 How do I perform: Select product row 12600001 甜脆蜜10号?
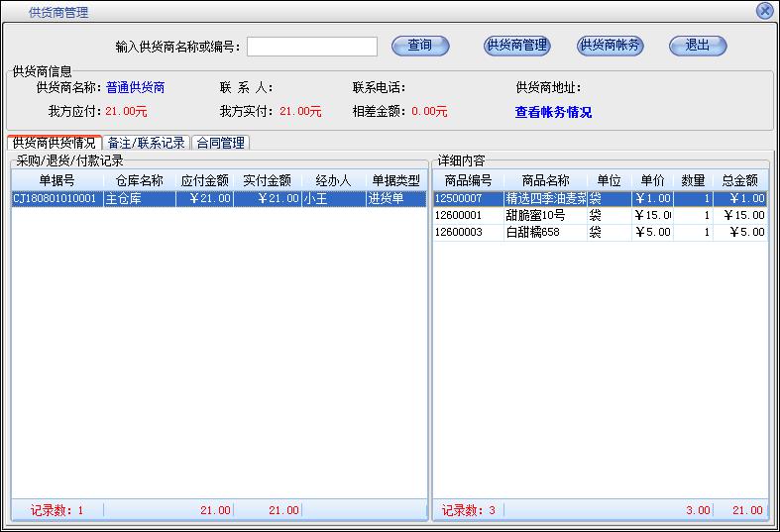coord(535,216)
